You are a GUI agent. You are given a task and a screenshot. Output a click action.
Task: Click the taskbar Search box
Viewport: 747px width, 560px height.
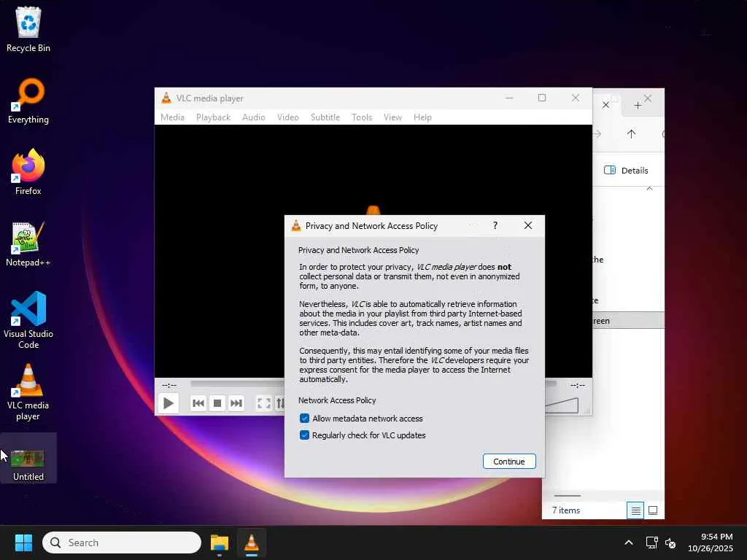[122, 542]
